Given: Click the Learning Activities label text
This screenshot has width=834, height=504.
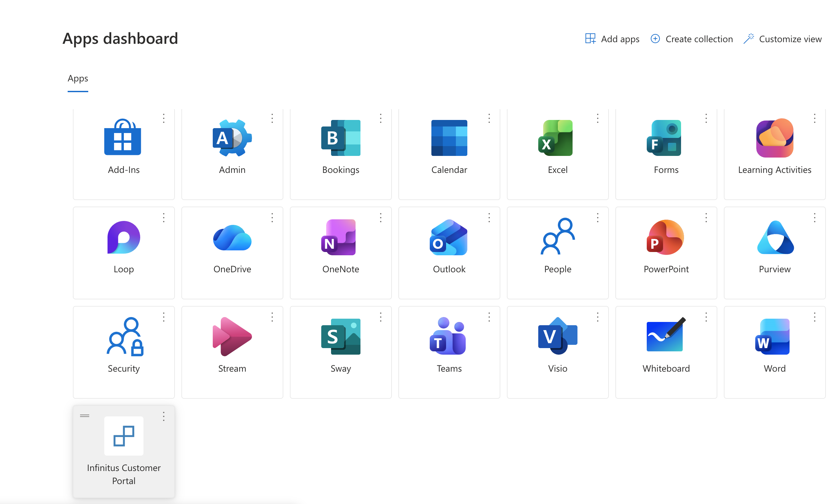Looking at the screenshot, I should 775,170.
